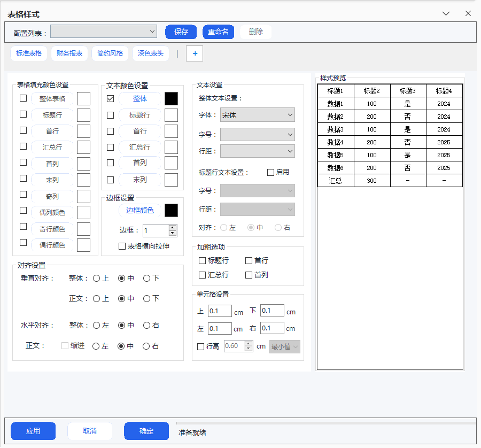Open black swatch for 整体 text color
Screen dimensions: 481x448
point(171,99)
